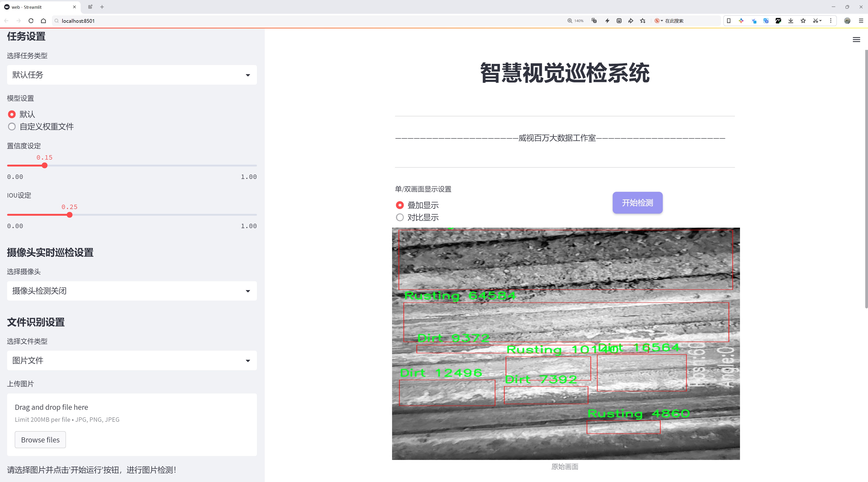Click the Drag and drop file upload area
This screenshot has width=868, height=482.
point(132,424)
